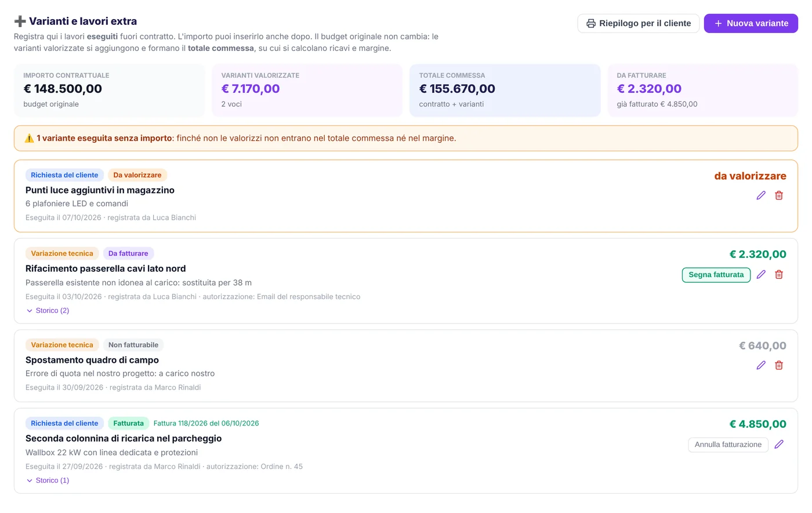This screenshot has height=513, width=812.
Task: Click the '1 variante eseguita senza importo' warning text
Action: pyautogui.click(x=104, y=138)
